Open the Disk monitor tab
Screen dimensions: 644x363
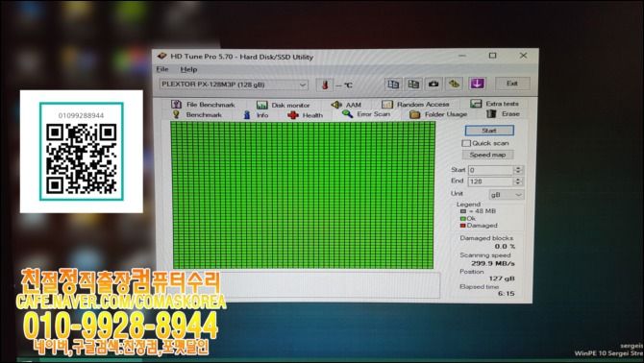pyautogui.click(x=283, y=105)
